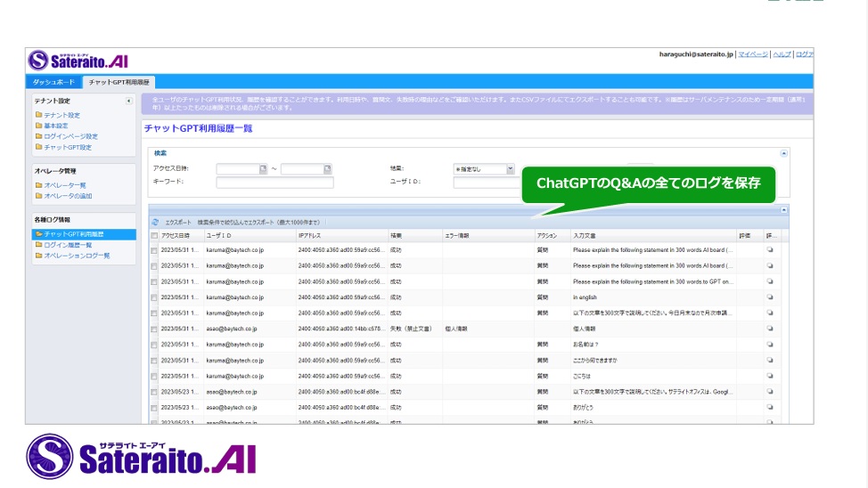868x488 pixels.
Task: Click the refresh icon beside エクスポート
Action: (x=155, y=222)
